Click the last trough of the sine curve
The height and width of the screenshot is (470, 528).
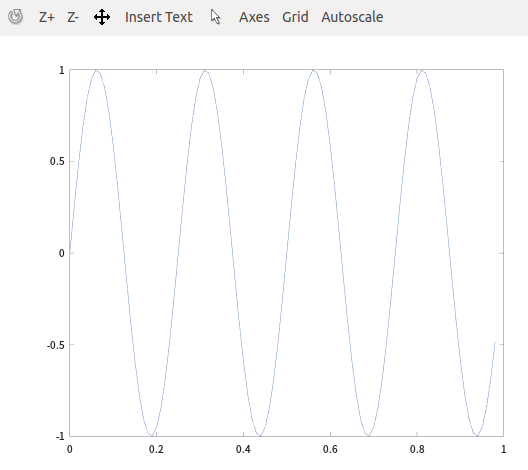pos(477,436)
